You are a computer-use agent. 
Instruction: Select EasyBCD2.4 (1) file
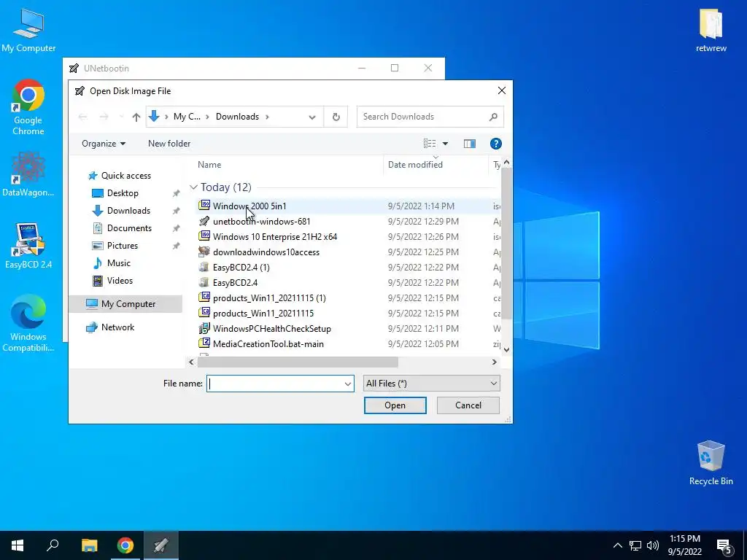(x=348, y=267)
